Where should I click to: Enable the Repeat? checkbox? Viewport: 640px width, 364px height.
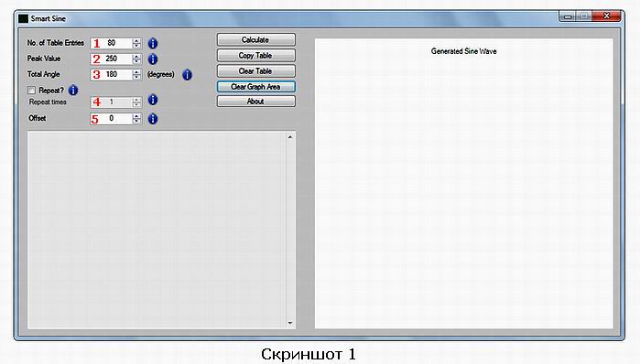point(31,90)
